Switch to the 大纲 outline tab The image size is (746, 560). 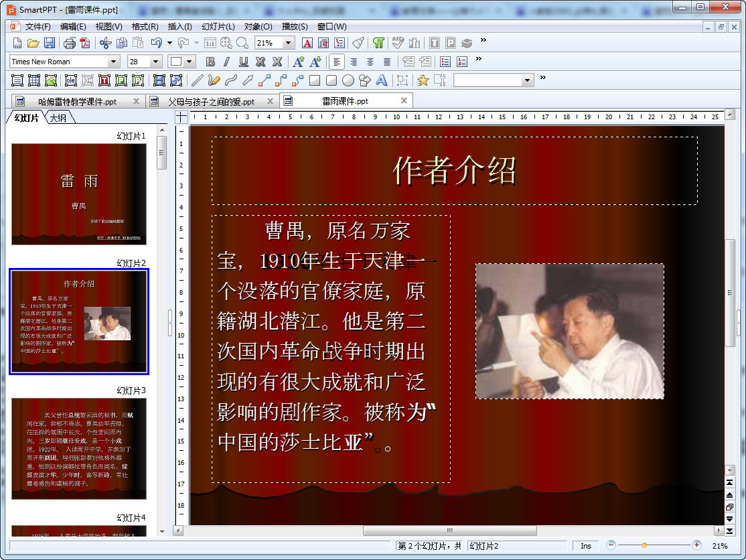[58, 117]
